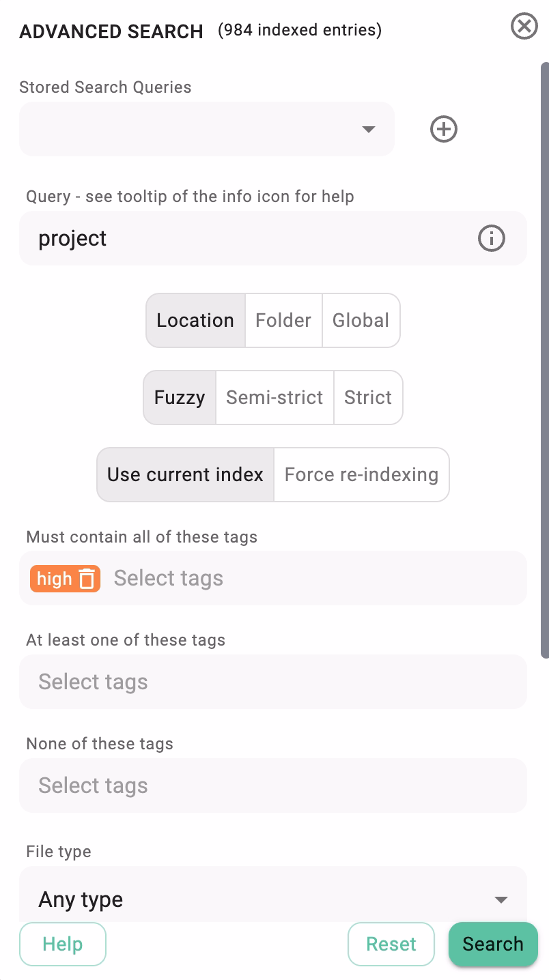Enable Strict matching mode
This screenshot has width=549, height=980.
coord(368,397)
